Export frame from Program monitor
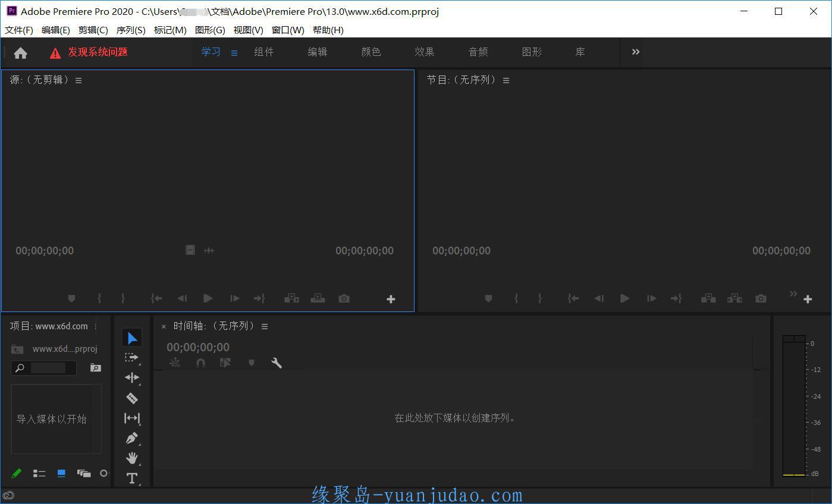The width and height of the screenshot is (832, 504). tap(761, 298)
